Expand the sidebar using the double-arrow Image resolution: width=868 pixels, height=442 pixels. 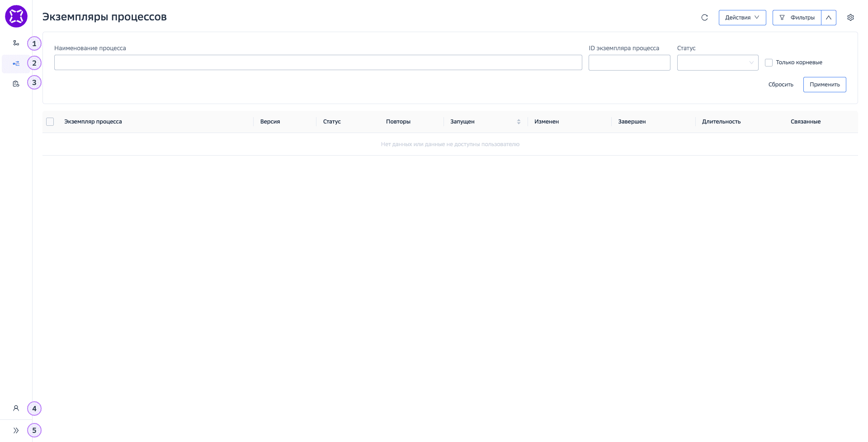coord(16,430)
